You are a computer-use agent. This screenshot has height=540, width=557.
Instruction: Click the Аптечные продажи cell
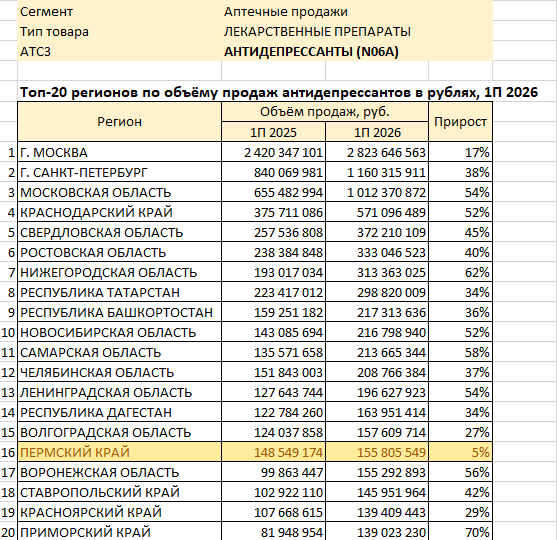tap(357, 11)
